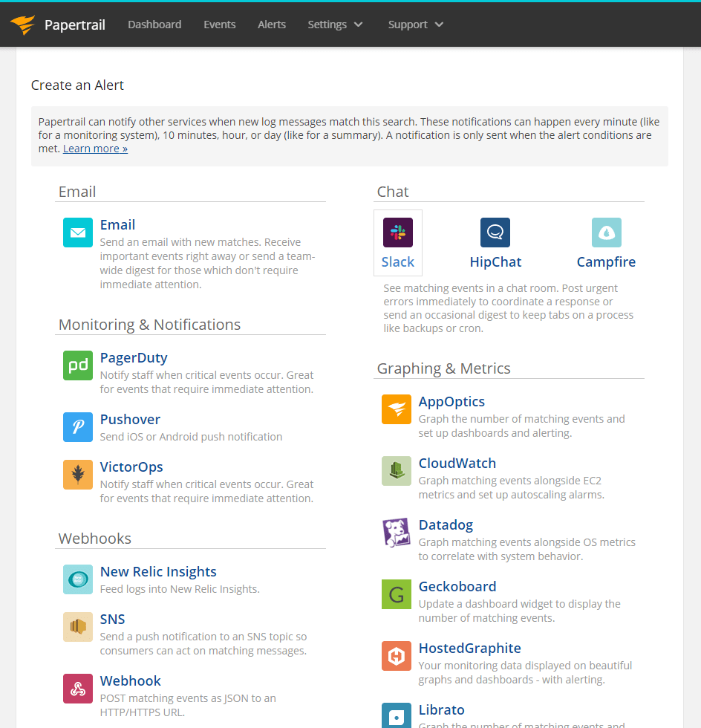Click 'Send iOS or Android push notification' text
The width and height of the screenshot is (701, 728).
click(x=191, y=437)
